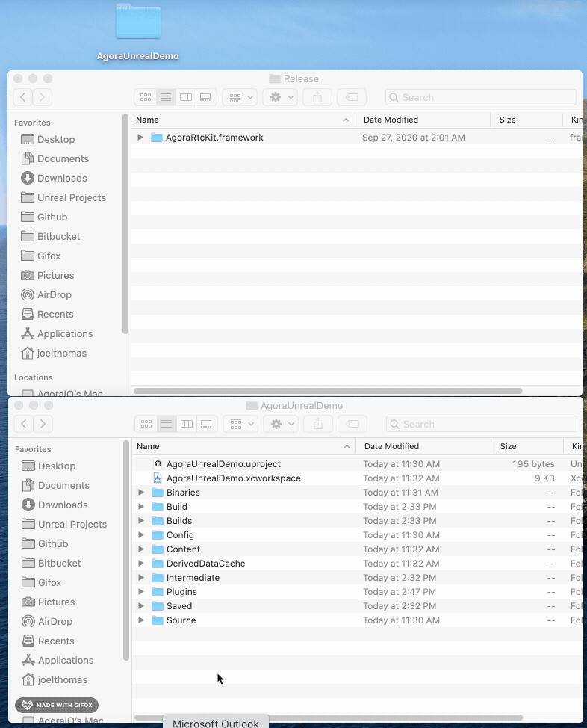Open Documents in Release window sidebar
587x728 pixels.
pyautogui.click(x=55, y=158)
